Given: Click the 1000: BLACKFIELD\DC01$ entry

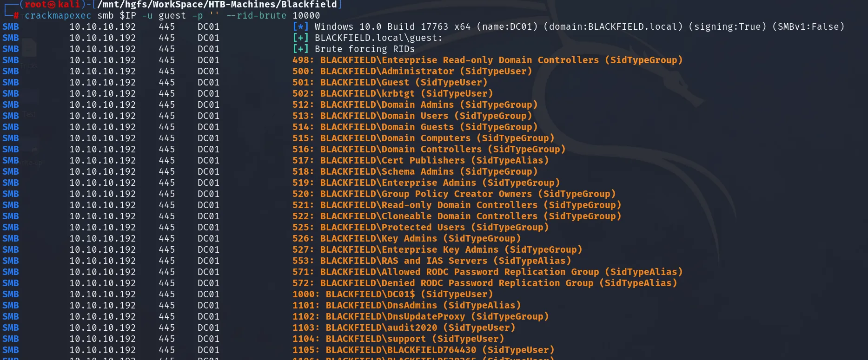Looking at the screenshot, I should click(393, 294).
